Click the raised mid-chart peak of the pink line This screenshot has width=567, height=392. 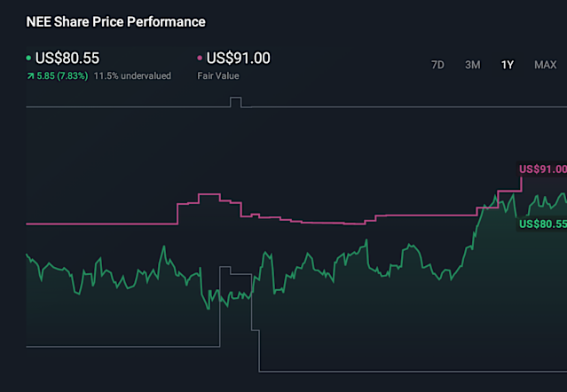tap(209, 194)
